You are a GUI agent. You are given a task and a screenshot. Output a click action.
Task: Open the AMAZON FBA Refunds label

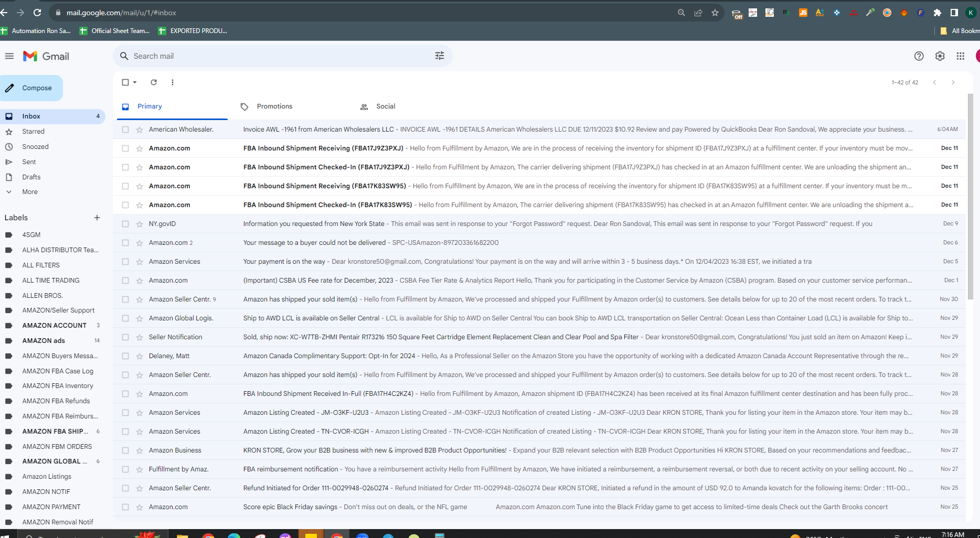click(x=56, y=401)
